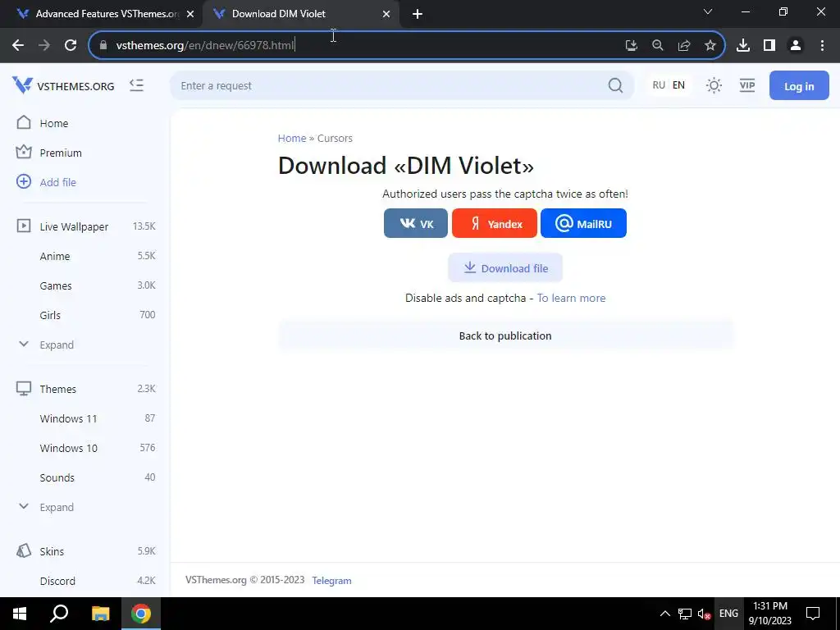Open Home from the sidebar

coord(53,123)
